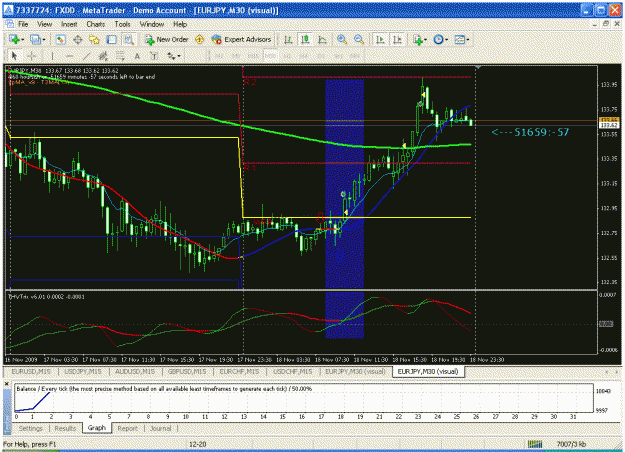Open the tester Graph tab
The height and width of the screenshot is (452, 625).
coord(97,428)
